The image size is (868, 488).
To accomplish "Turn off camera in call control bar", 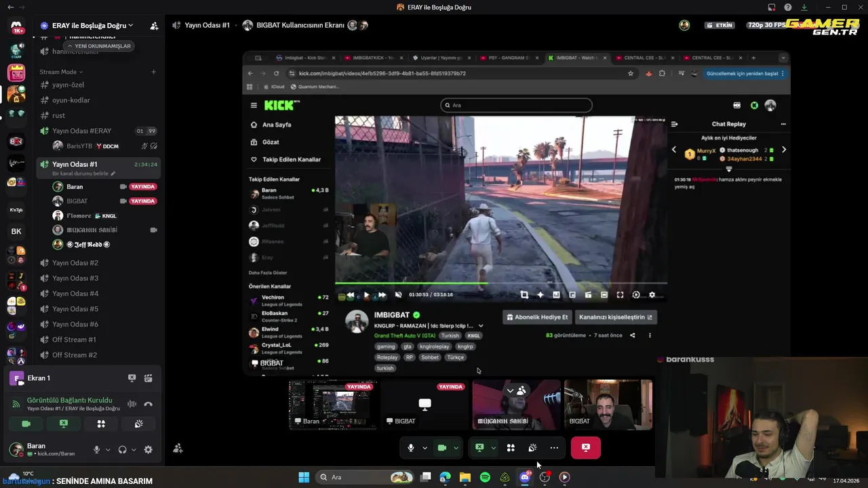I will click(442, 447).
